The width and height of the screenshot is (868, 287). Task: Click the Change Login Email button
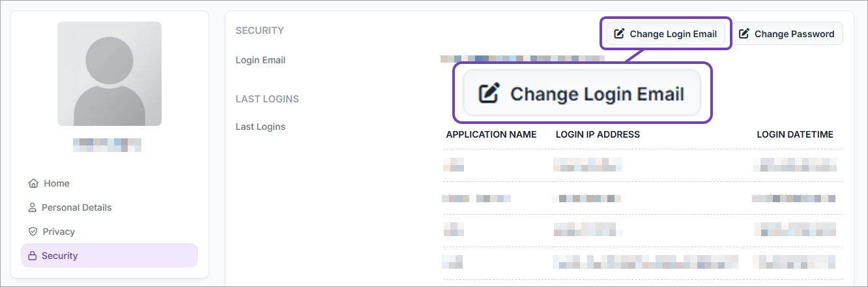666,34
